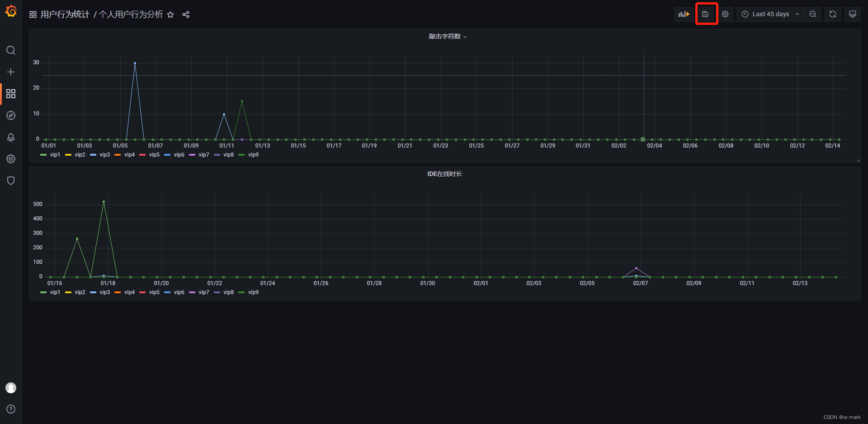Save the dashboard using the save icon
This screenshot has height=424, width=868.
point(706,14)
